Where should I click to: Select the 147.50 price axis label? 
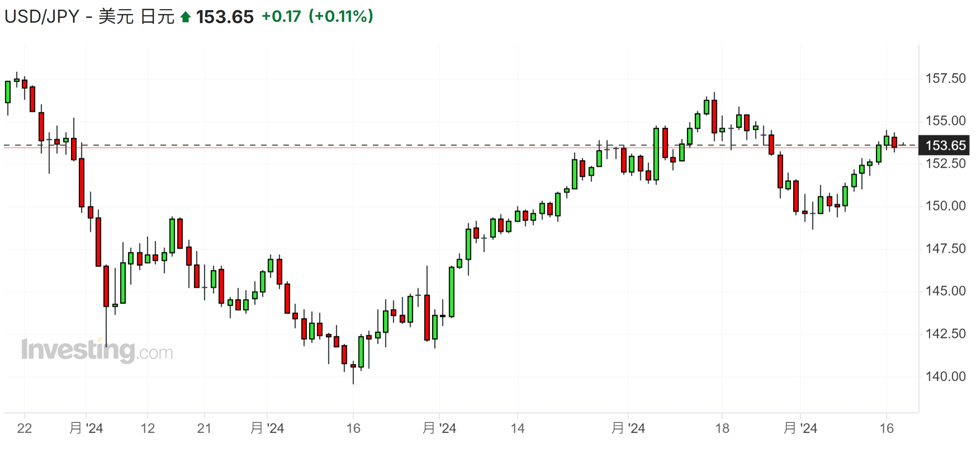[945, 249]
